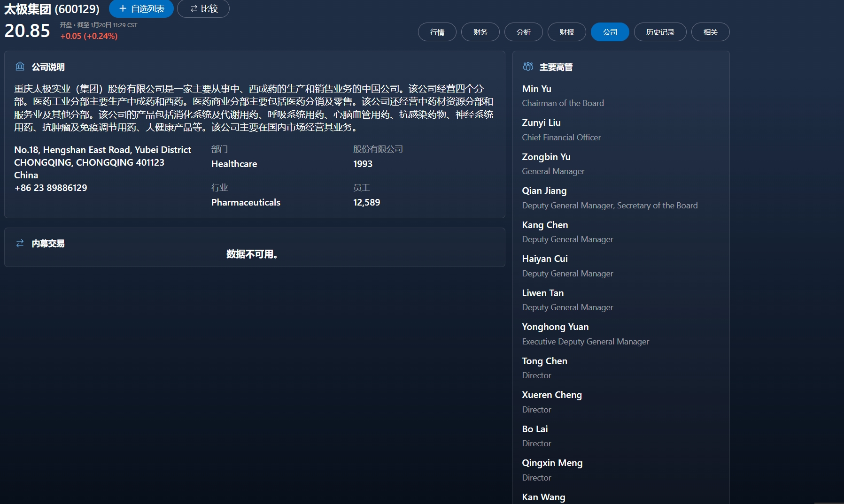This screenshot has height=504, width=844.
Task: Click the company description building icon
Action: pos(20,67)
